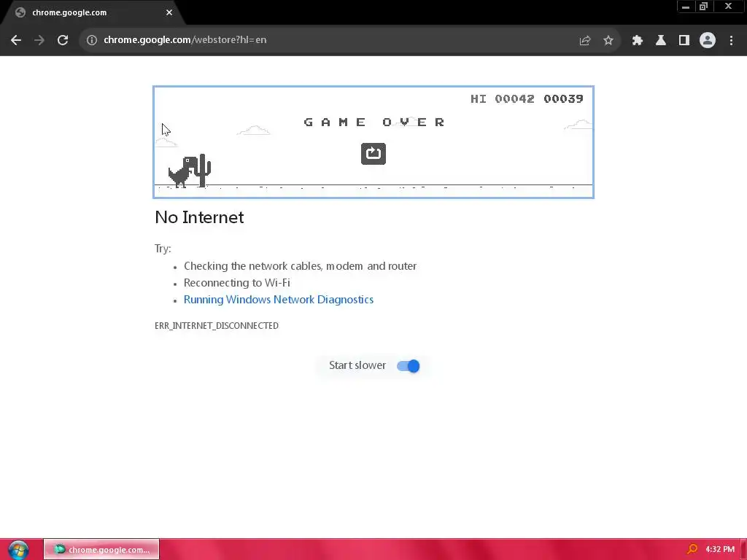Select the chrome.google.com tab

[x=93, y=12]
